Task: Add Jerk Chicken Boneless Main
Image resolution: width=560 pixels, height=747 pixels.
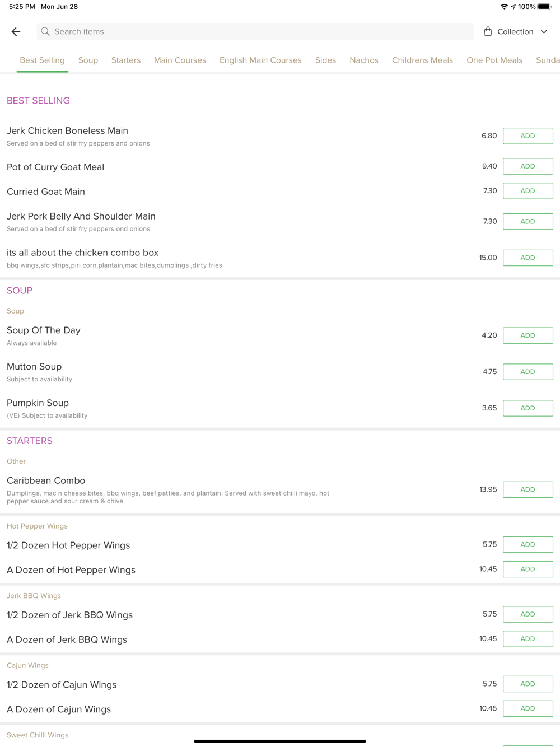Action: [528, 136]
